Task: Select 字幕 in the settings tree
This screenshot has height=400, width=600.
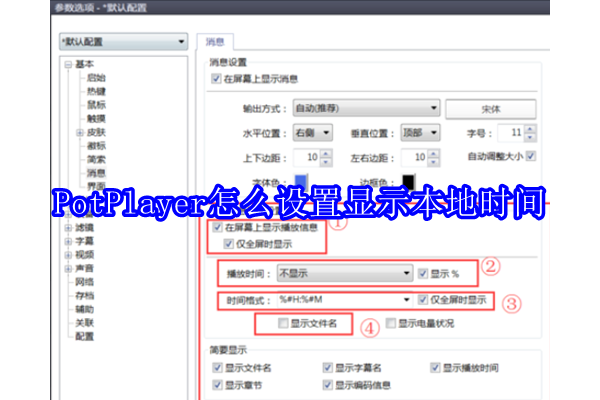Action: [x=85, y=241]
